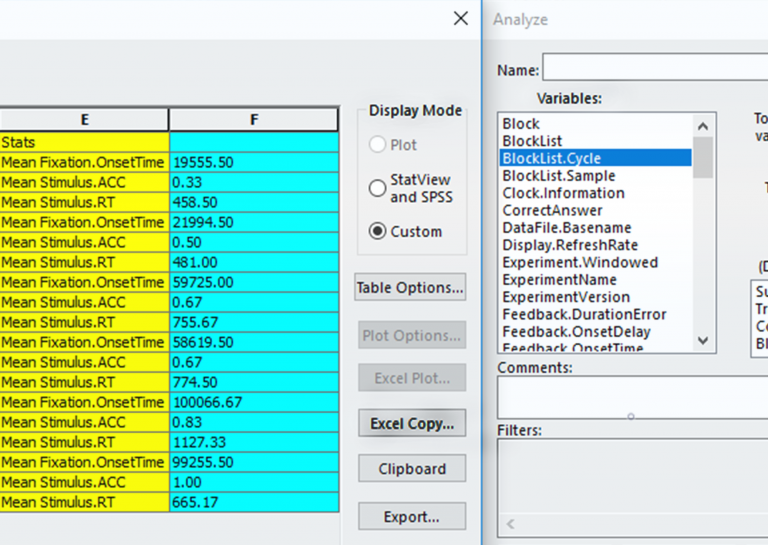
Task: Select StatView and SPSS display mode
Action: [377, 188]
